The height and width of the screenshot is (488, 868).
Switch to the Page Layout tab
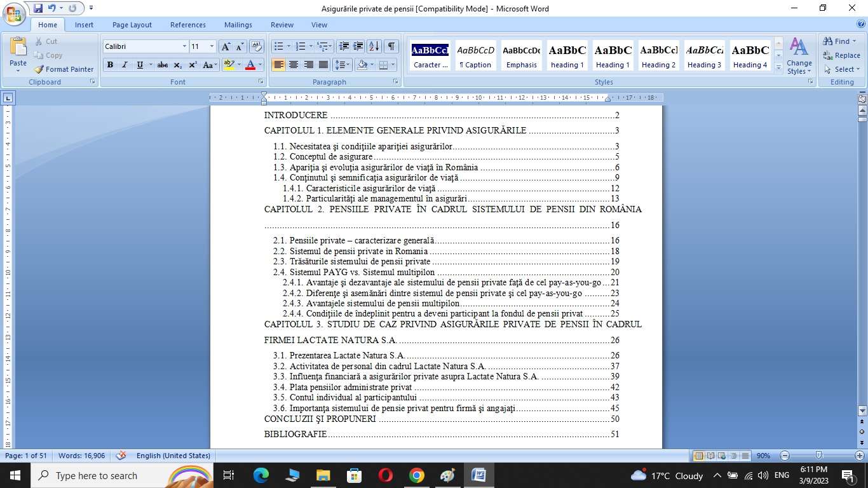132,25
